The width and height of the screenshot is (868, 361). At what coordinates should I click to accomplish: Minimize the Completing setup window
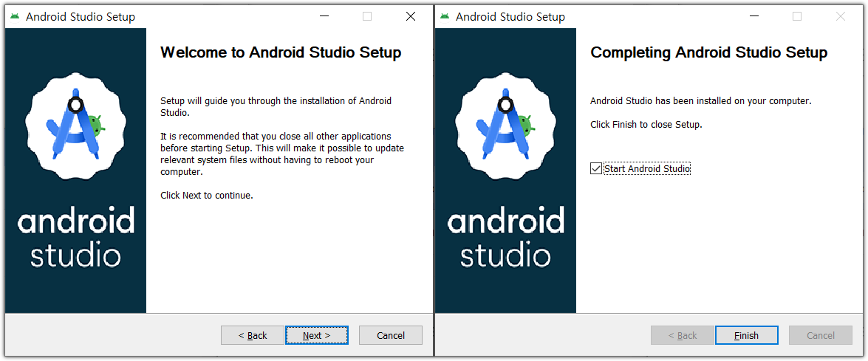pyautogui.click(x=754, y=16)
